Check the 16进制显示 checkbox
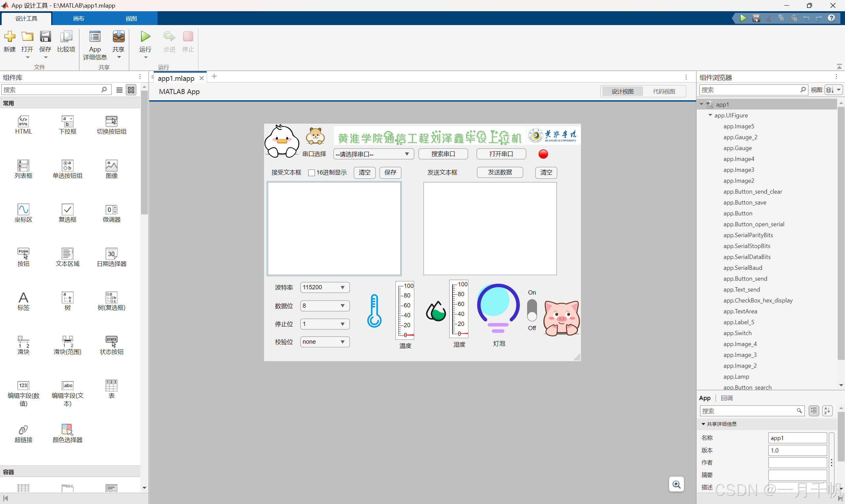The height and width of the screenshot is (504, 845). (311, 173)
